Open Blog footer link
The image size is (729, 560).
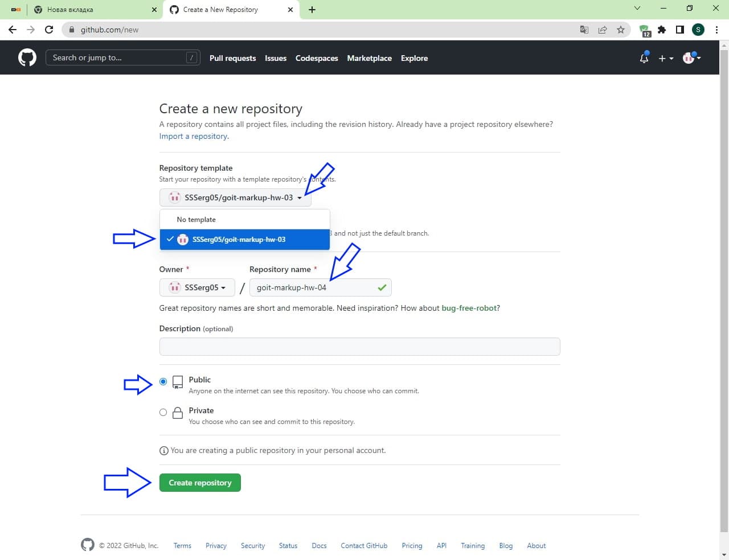[x=506, y=545]
